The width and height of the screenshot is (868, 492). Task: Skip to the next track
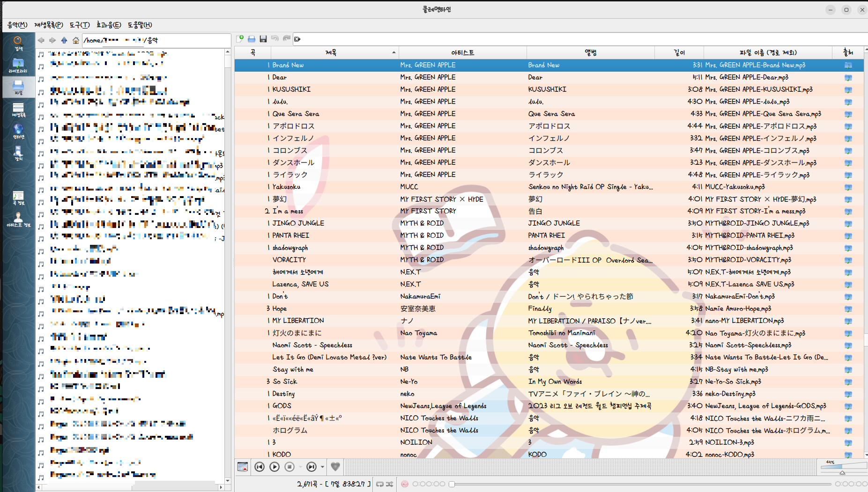pyautogui.click(x=312, y=467)
